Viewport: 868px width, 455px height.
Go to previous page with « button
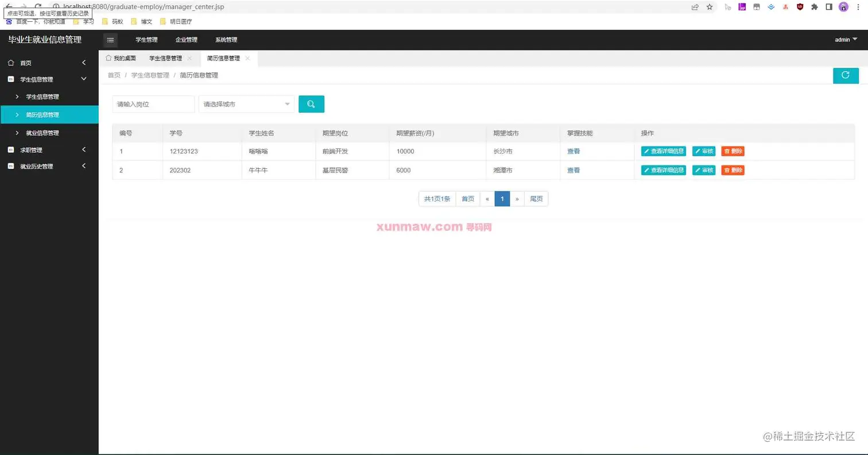487,199
